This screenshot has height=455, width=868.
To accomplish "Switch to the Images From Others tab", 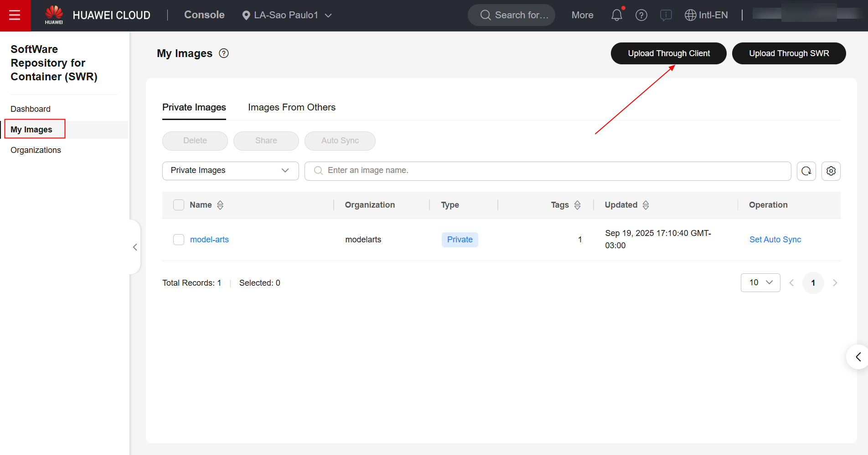I will pos(291,107).
